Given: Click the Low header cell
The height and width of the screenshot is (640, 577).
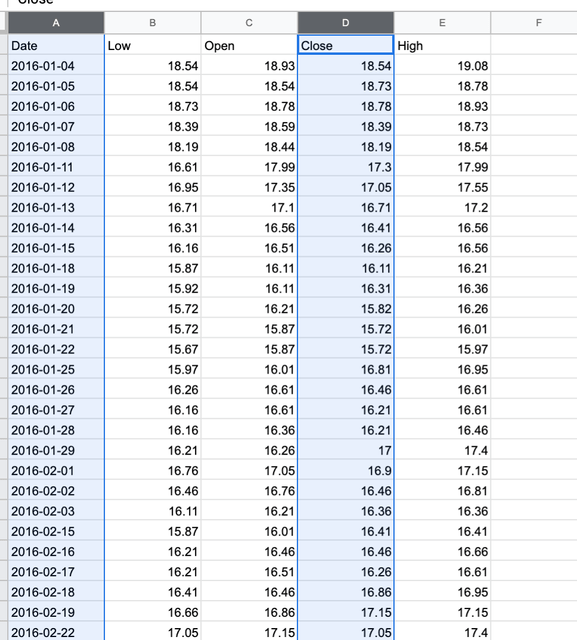Looking at the screenshot, I should pos(153,45).
